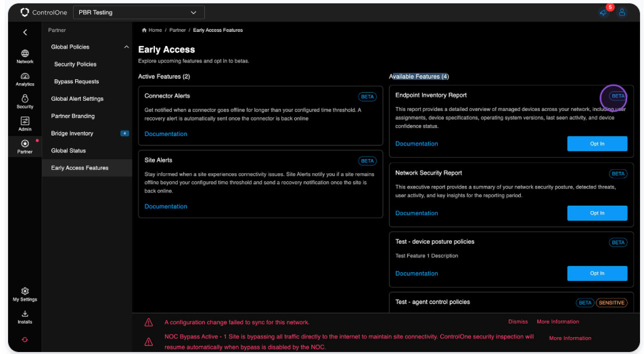Screen dimensions: 644x354
Task: Click Network Security Report BETA badge
Action: [x=618, y=173]
